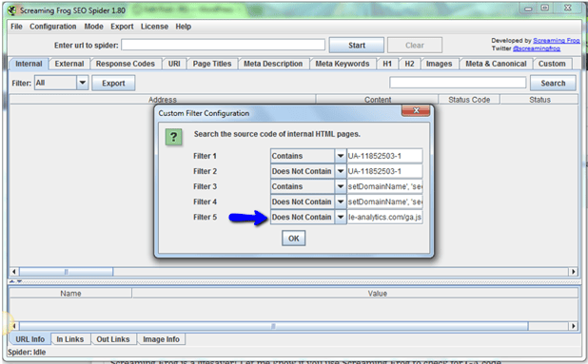Click the Filter 2 text field UA-11852503-1
The height and width of the screenshot is (364, 588).
click(384, 171)
